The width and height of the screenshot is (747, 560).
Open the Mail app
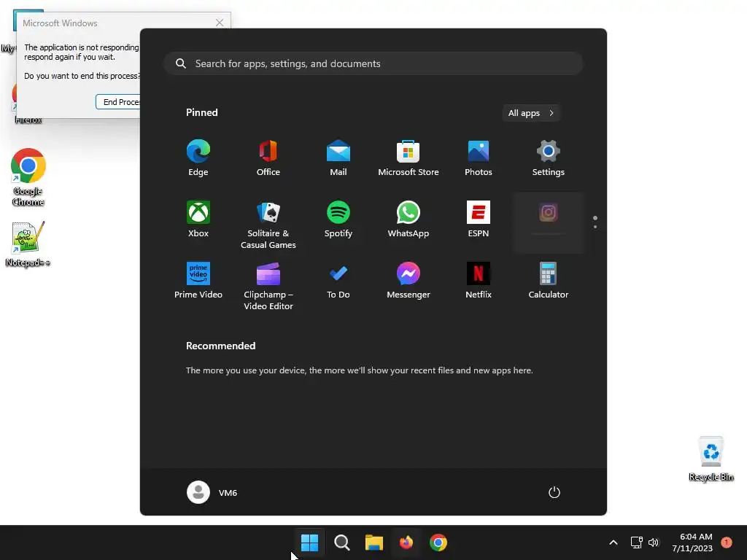click(x=338, y=158)
